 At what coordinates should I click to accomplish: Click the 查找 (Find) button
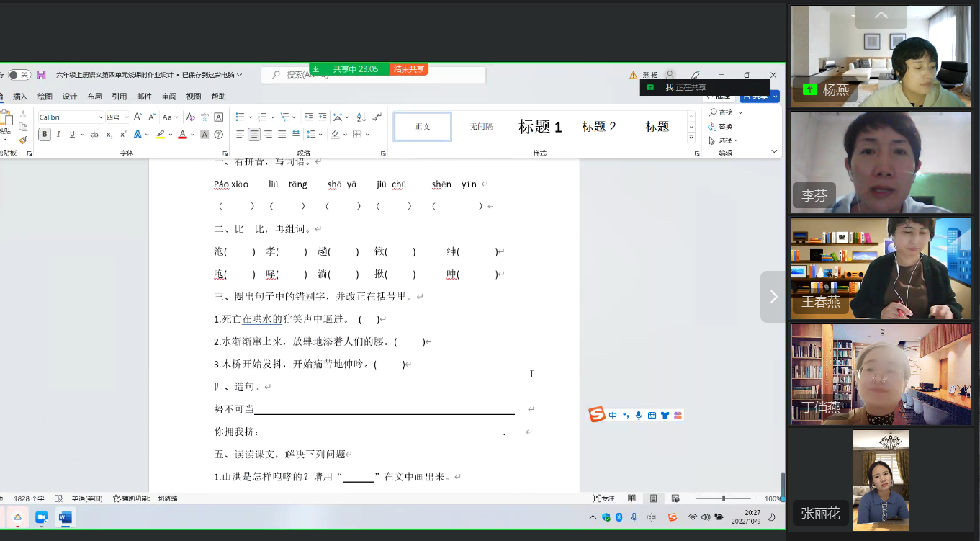[x=721, y=112]
